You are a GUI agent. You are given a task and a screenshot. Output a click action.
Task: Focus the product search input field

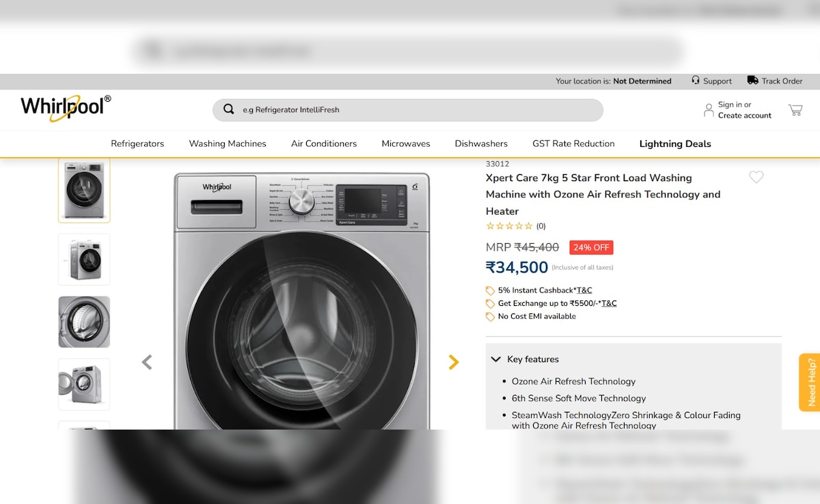[x=417, y=110]
